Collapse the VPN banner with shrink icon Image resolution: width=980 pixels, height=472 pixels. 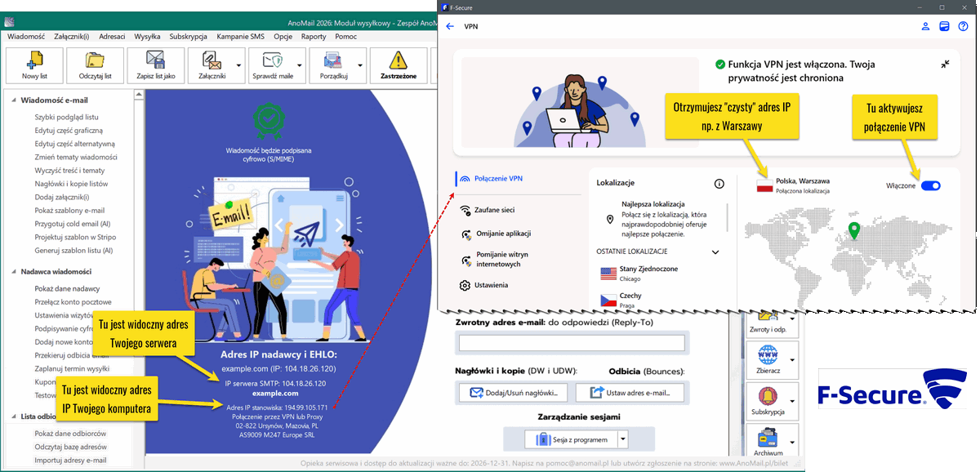coord(946,64)
